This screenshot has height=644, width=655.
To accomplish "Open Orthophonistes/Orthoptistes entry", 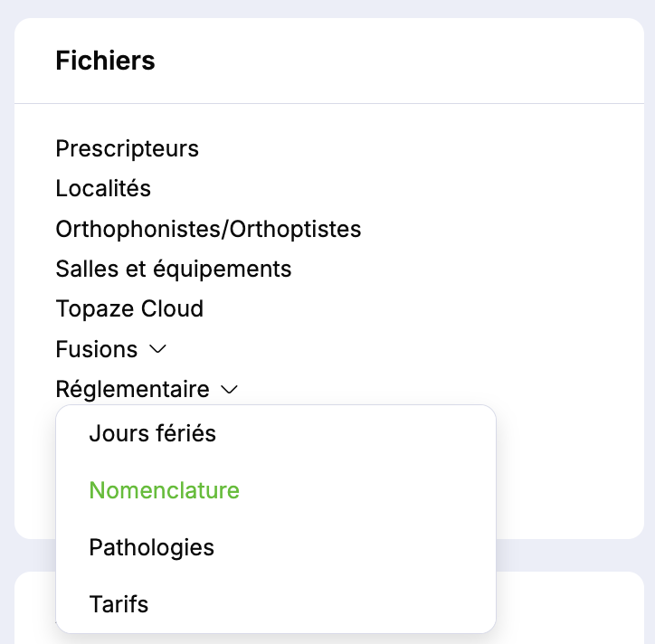I will [x=208, y=229].
